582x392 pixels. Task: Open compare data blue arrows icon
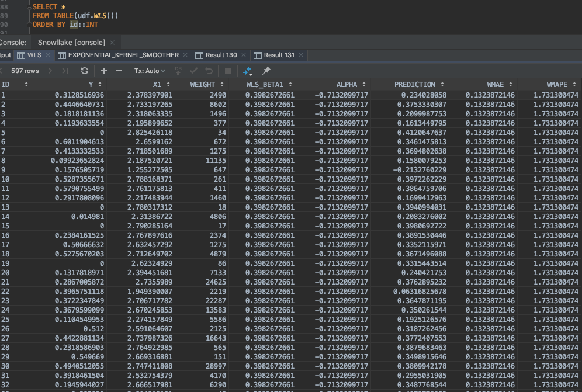pyautogui.click(x=247, y=71)
